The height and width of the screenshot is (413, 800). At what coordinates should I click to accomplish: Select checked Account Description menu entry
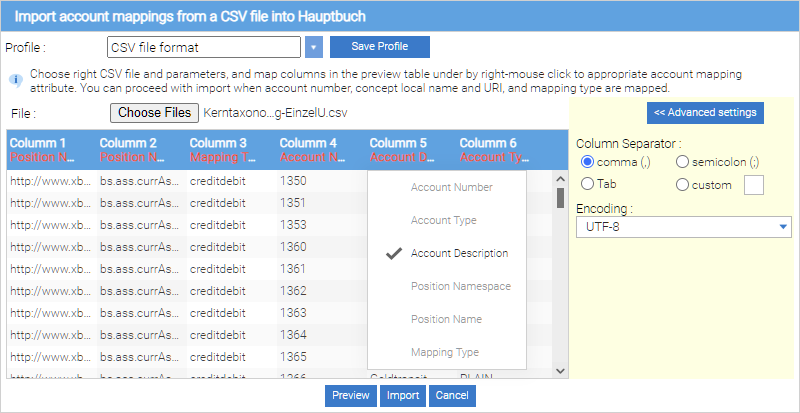[x=458, y=254]
